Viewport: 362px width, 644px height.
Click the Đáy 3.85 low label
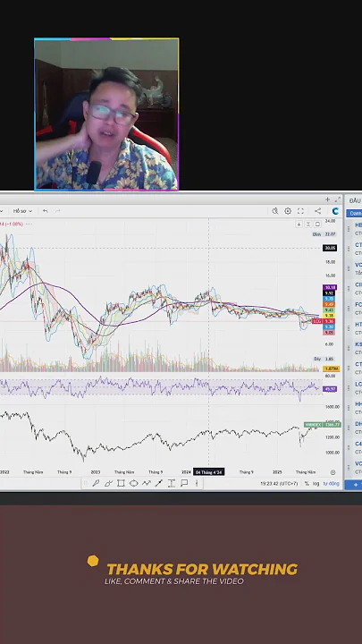click(x=323, y=359)
